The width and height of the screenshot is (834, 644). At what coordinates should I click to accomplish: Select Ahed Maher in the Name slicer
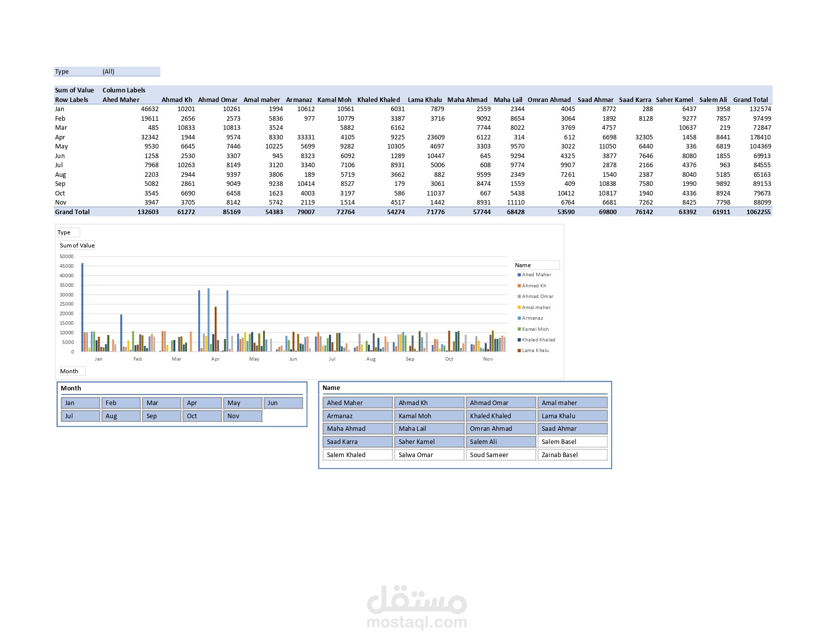click(358, 403)
